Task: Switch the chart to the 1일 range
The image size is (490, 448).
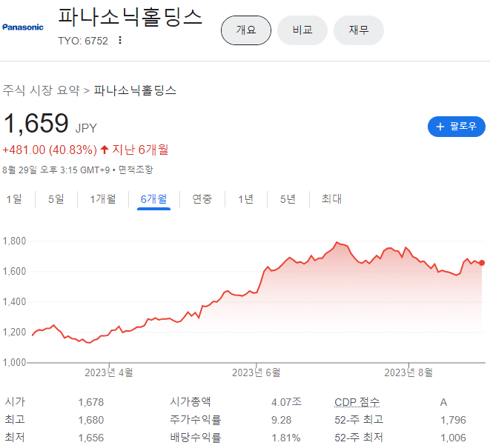Action: pyautogui.click(x=14, y=199)
